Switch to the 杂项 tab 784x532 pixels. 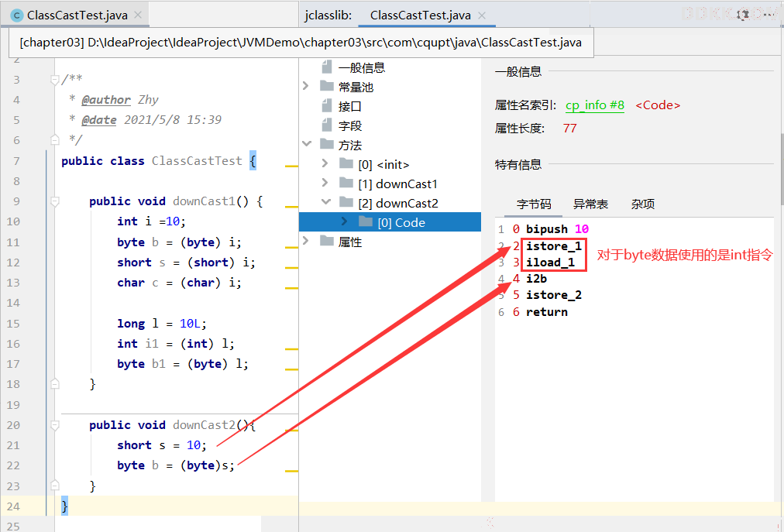point(642,204)
